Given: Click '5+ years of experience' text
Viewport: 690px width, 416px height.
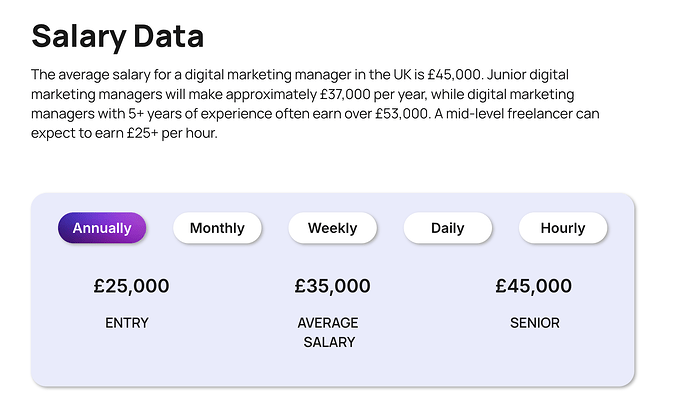Looking at the screenshot, I should click(x=182, y=115).
